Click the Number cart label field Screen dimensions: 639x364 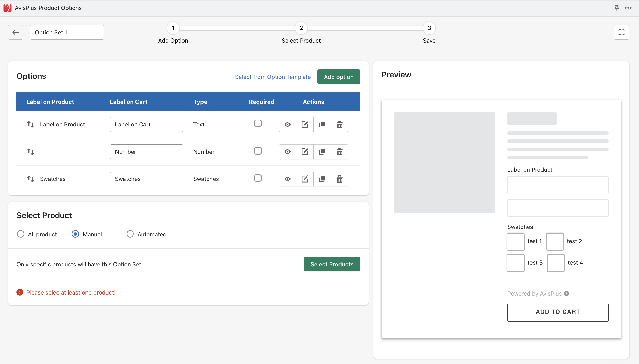pos(147,152)
